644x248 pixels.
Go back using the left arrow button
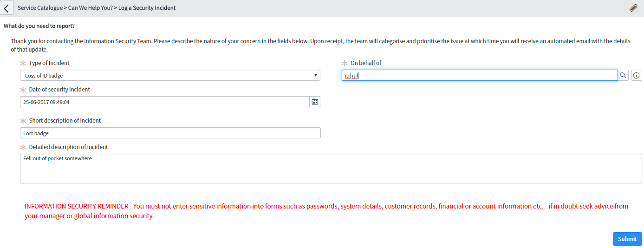(6, 8)
